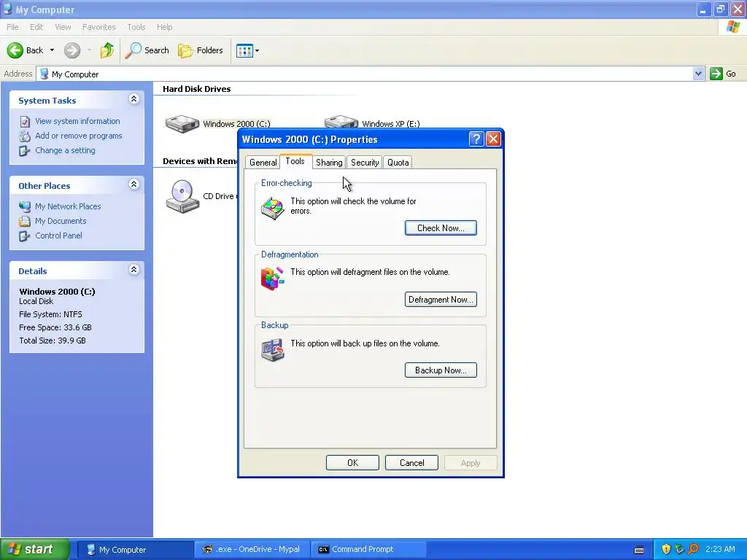Switch to OneDrive - Mypal taskbar button
Viewport: 747px width, 560px height.
coord(252,549)
